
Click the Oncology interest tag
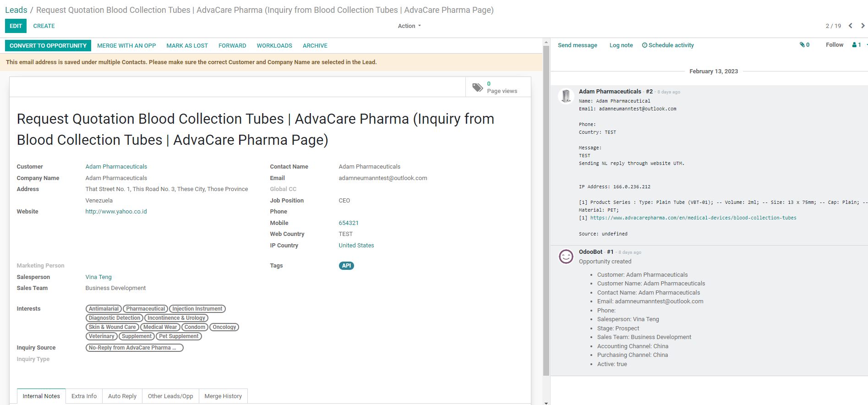(x=224, y=327)
